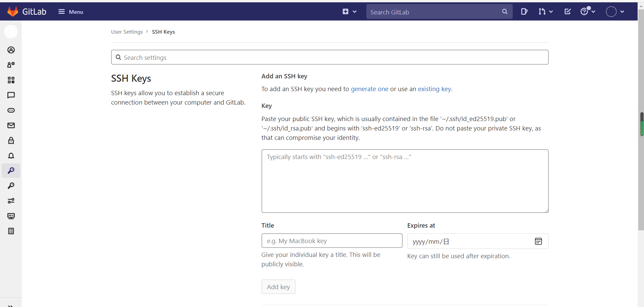The height and width of the screenshot is (307, 644).
Task: Open Password settings lock icon
Action: tap(11, 141)
